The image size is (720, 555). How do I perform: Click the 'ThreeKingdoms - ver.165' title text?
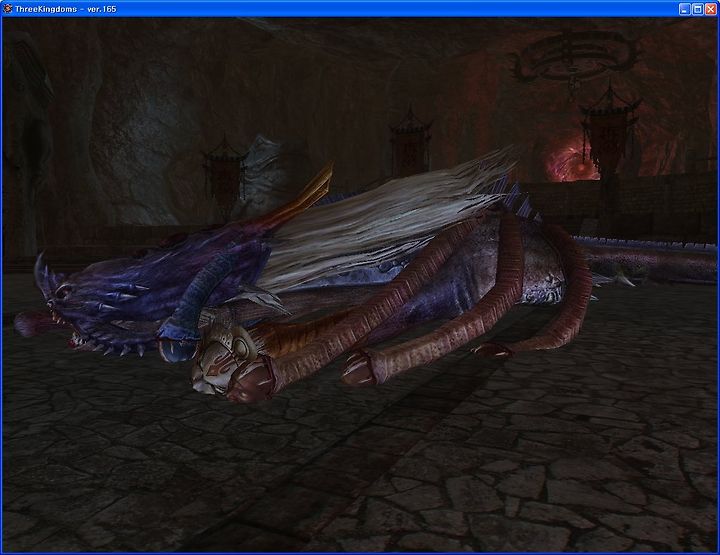coord(66,9)
